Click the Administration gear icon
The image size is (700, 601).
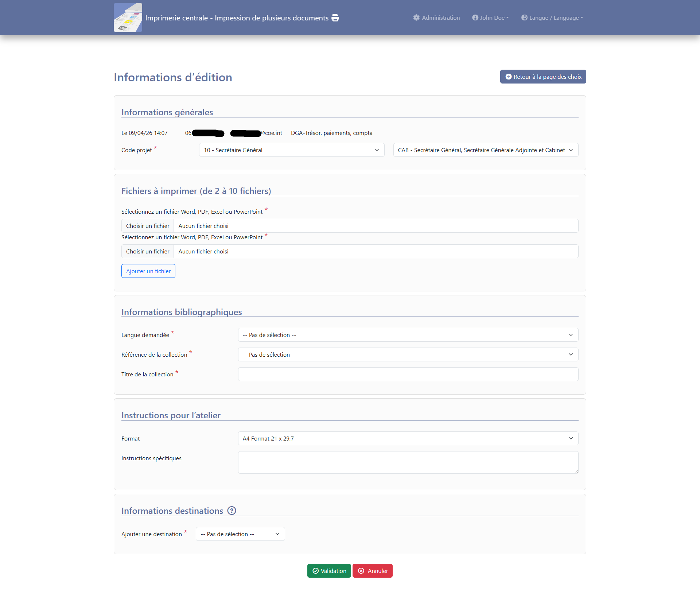(x=416, y=18)
